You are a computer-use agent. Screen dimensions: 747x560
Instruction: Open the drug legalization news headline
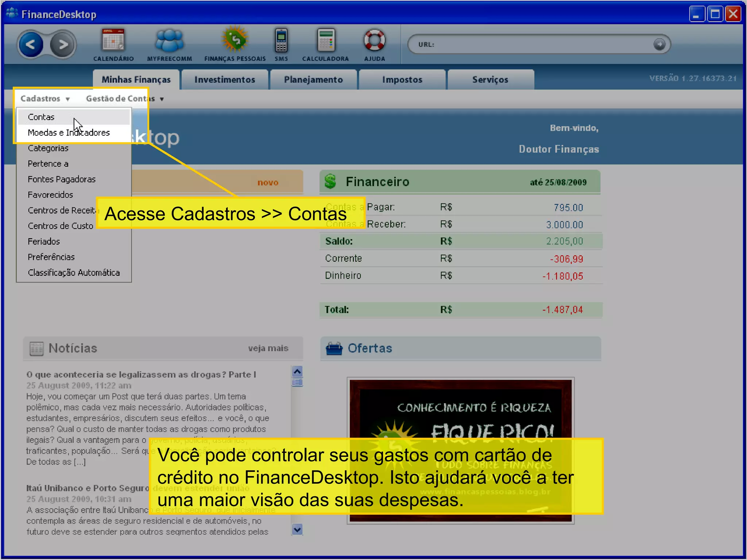(141, 374)
